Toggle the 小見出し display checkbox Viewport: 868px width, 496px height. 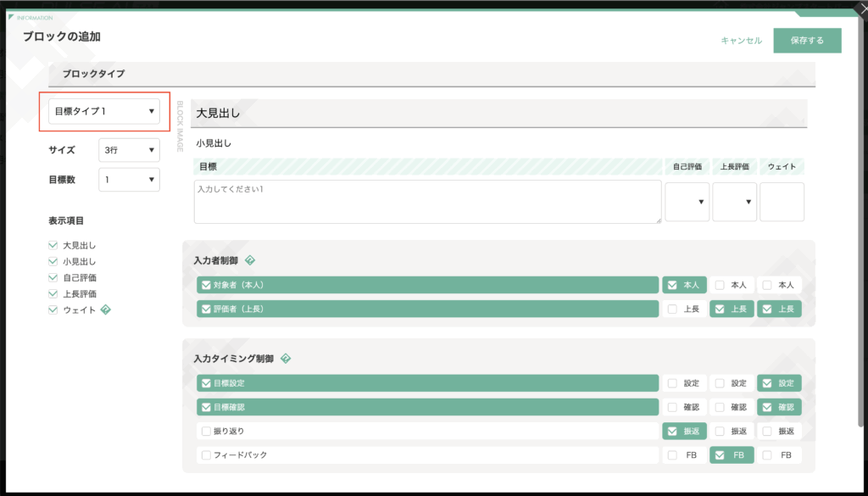pos(53,261)
